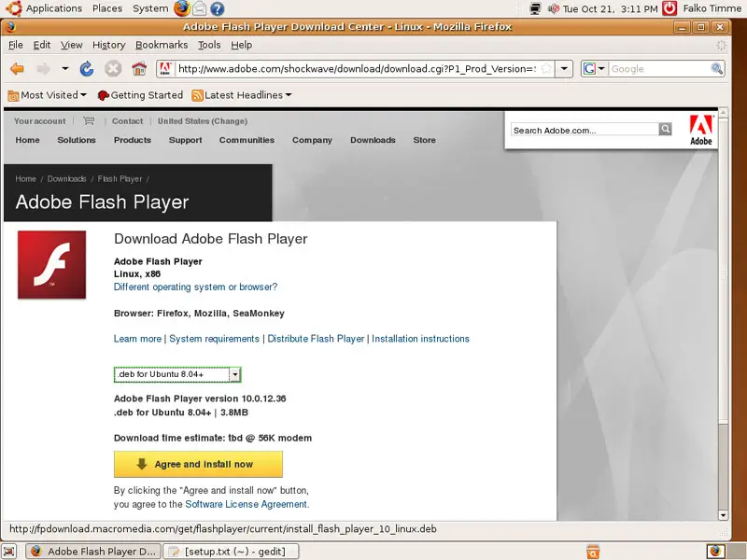Open the Places menu in top panel

tap(107, 8)
